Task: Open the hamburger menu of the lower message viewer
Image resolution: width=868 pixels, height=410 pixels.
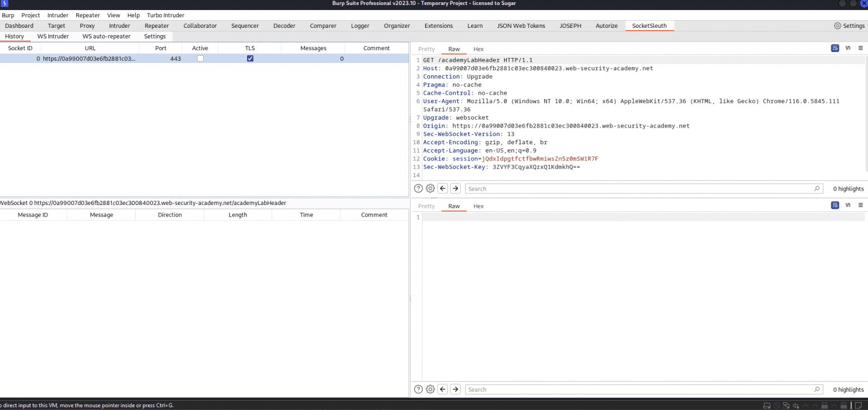Action: click(860, 206)
